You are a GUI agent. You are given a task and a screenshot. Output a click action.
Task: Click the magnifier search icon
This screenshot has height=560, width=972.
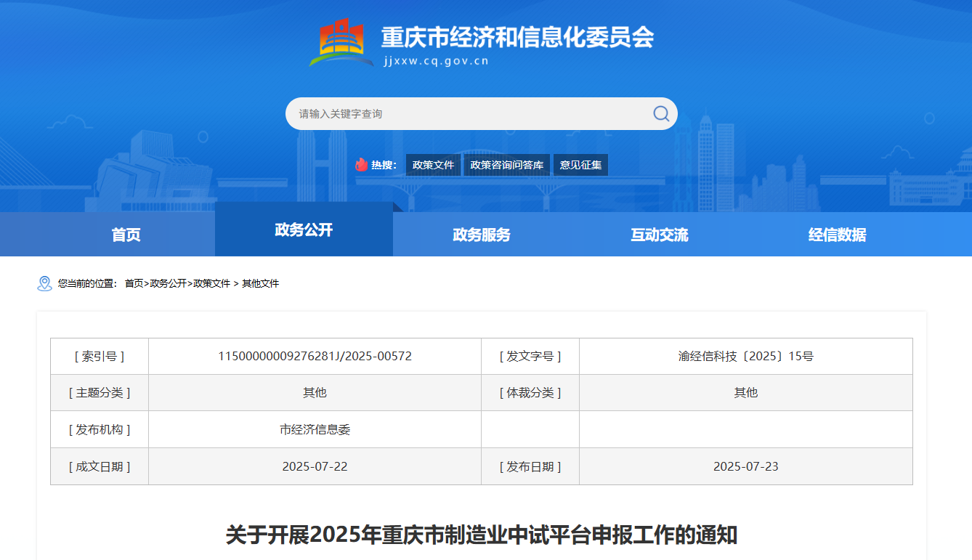tap(661, 113)
